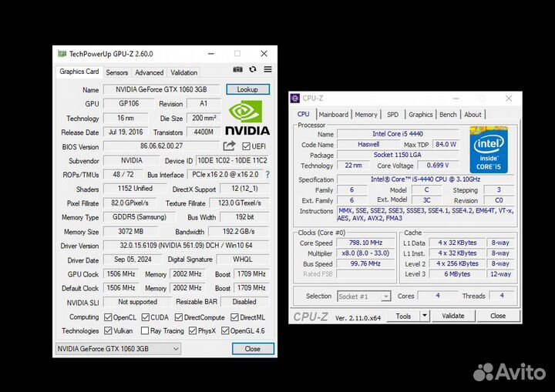Toggle the OpenGL 4.6 checkbox

click(225, 331)
